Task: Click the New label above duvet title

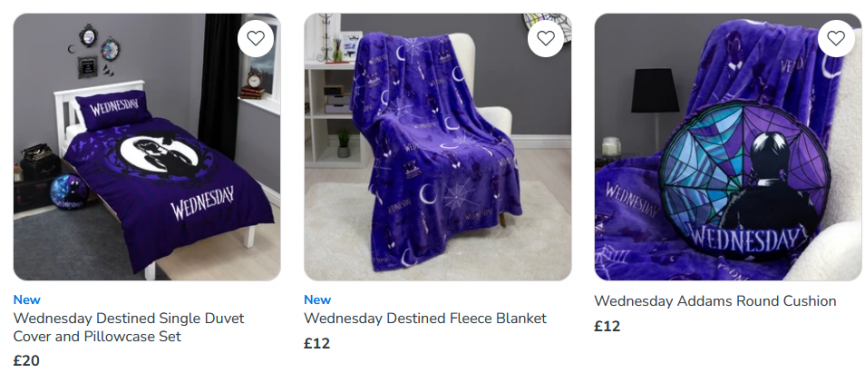Action: pyautogui.click(x=27, y=300)
